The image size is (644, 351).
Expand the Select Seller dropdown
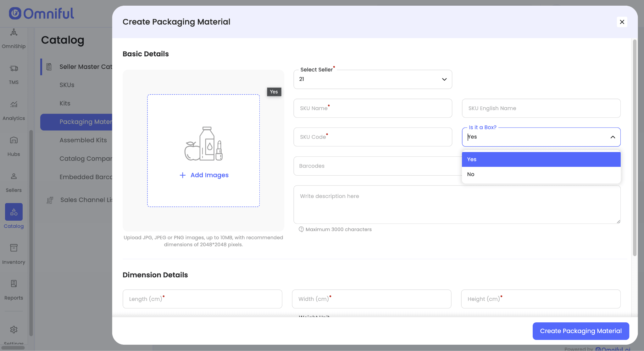pyautogui.click(x=373, y=79)
